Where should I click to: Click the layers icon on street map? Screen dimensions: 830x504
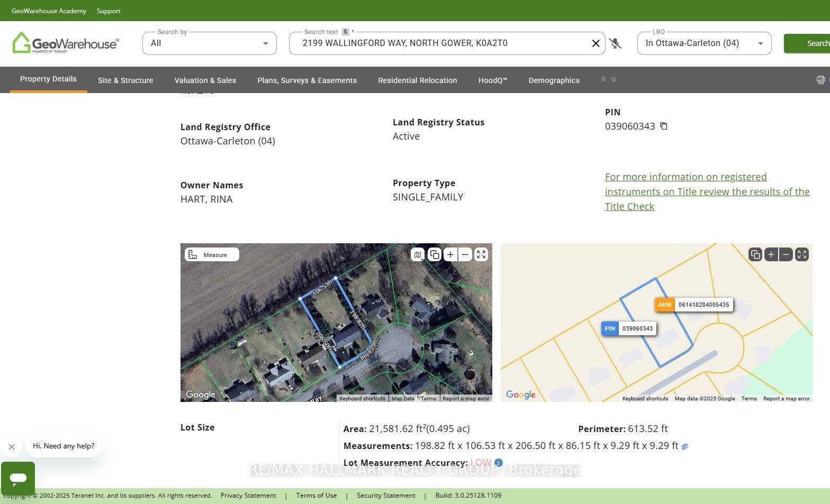coord(755,254)
